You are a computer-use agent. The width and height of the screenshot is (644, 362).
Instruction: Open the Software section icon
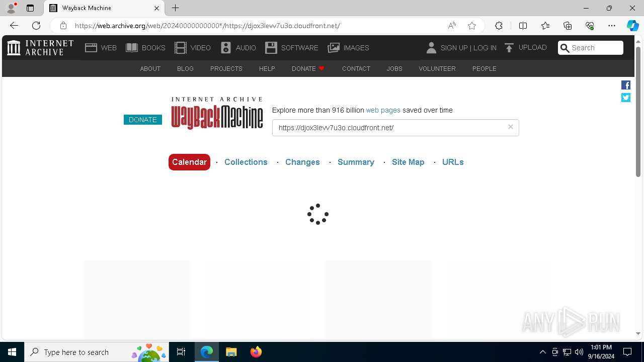click(x=271, y=48)
